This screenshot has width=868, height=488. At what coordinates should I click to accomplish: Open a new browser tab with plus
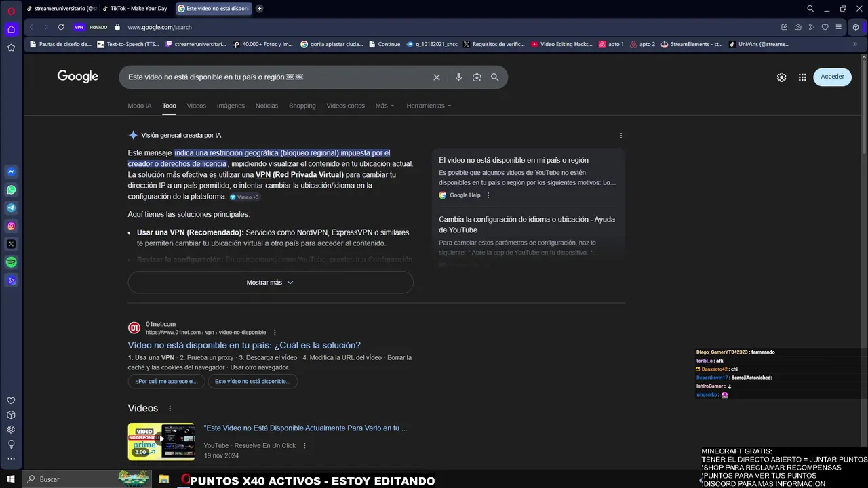click(259, 9)
